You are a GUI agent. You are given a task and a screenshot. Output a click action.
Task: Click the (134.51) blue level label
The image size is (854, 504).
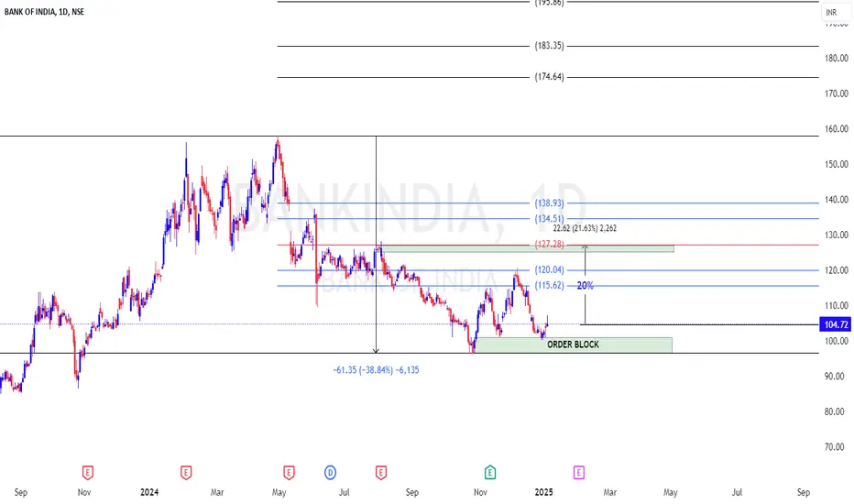tap(549, 218)
